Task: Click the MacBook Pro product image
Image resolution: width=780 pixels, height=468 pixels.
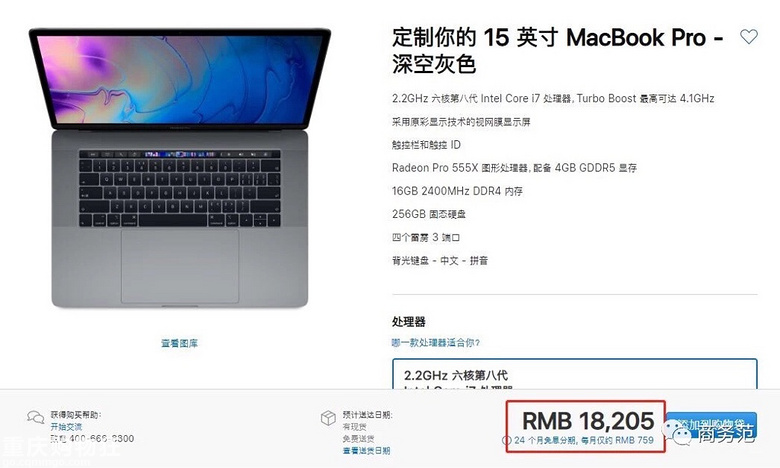Action: 180,168
